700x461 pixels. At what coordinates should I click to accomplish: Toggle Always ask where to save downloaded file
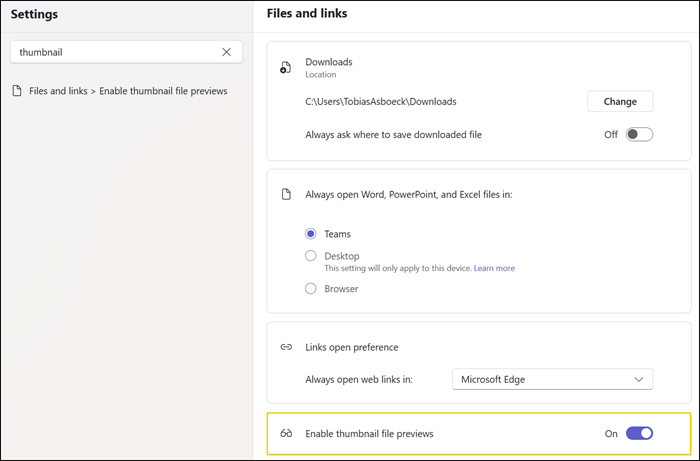tap(639, 134)
